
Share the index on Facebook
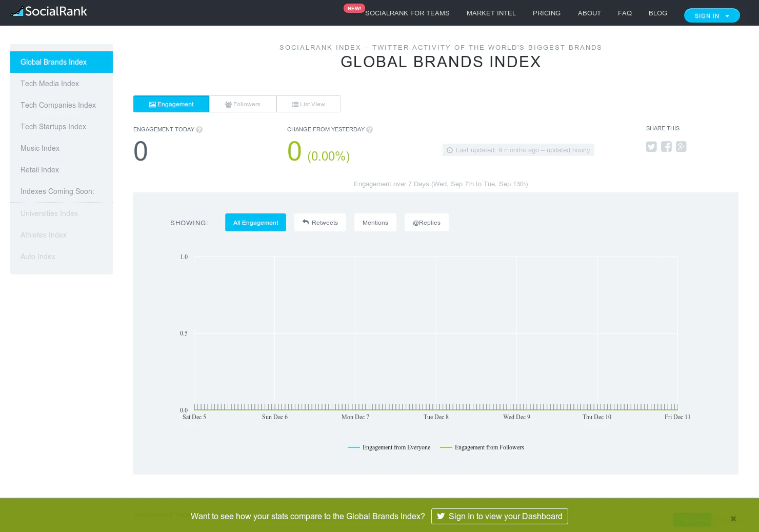coord(666,147)
